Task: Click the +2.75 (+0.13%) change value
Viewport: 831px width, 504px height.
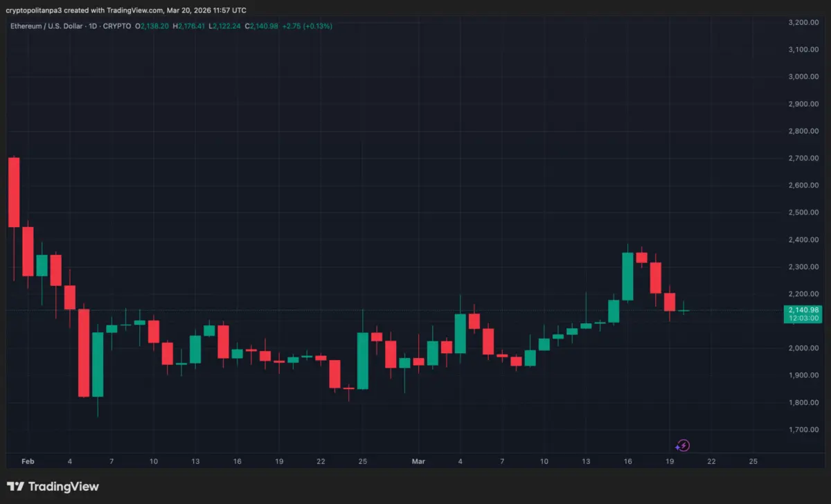Action: 308,26
